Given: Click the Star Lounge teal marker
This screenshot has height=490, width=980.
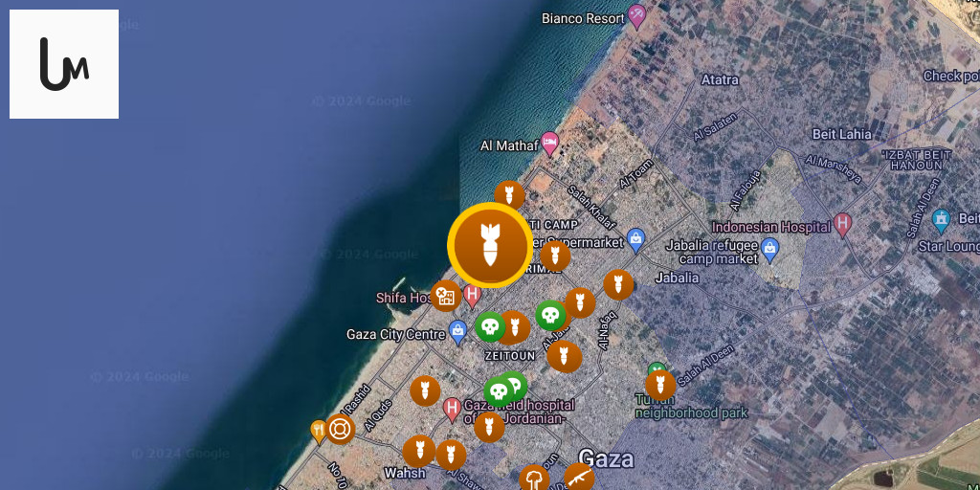Looking at the screenshot, I should point(941,220).
